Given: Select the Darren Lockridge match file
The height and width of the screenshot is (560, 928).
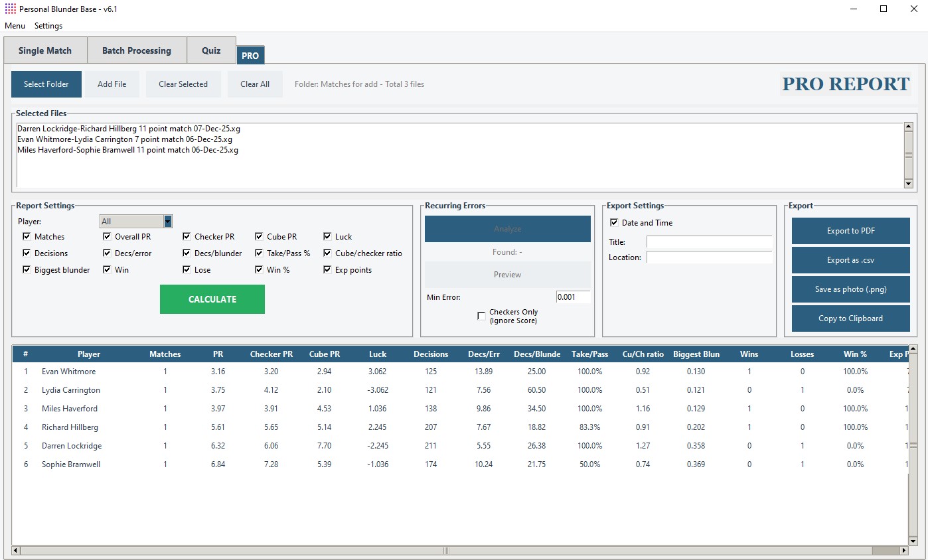Looking at the screenshot, I should (x=128, y=128).
